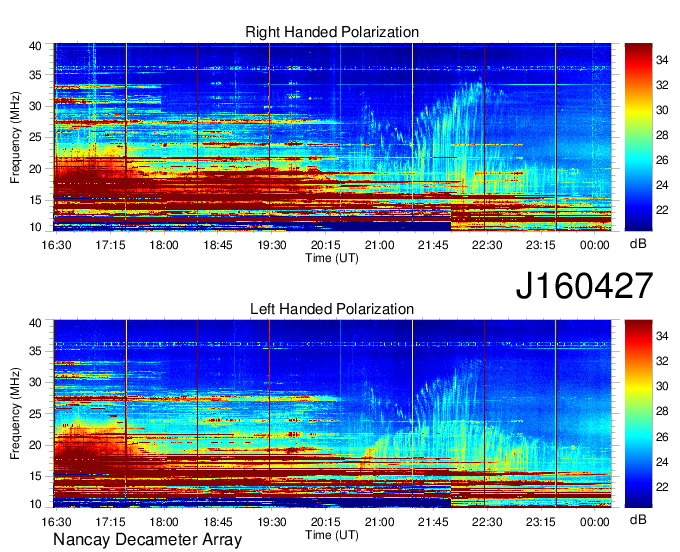Click the "34" value on the upper colorbar
Image resolution: width=680 pixels, height=552 pixels.
(662, 60)
